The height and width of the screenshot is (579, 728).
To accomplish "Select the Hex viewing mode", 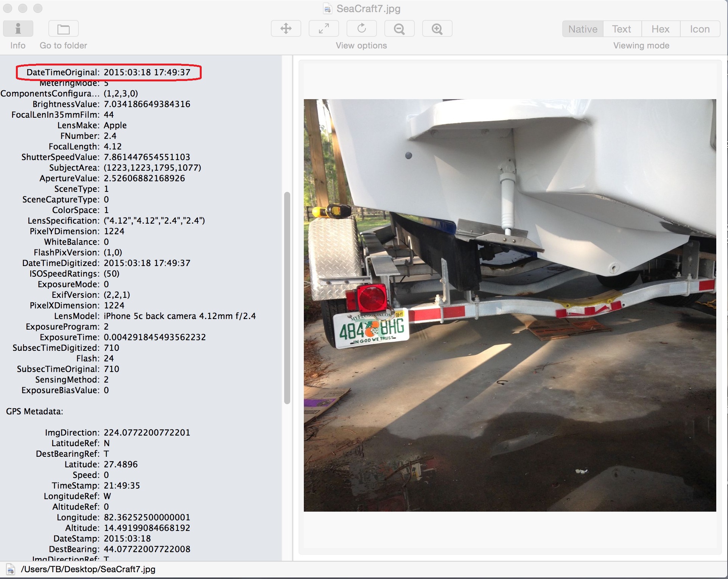I will click(660, 29).
